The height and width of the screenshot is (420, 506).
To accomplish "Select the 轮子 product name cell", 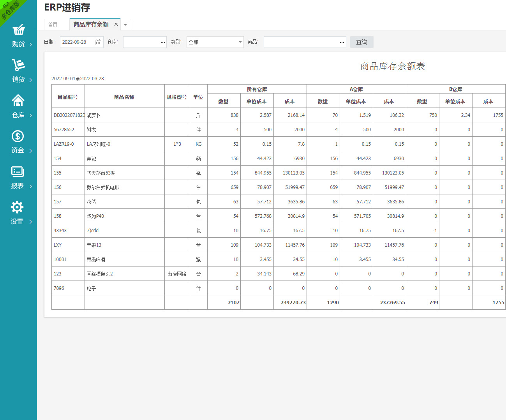I will (x=125, y=288).
